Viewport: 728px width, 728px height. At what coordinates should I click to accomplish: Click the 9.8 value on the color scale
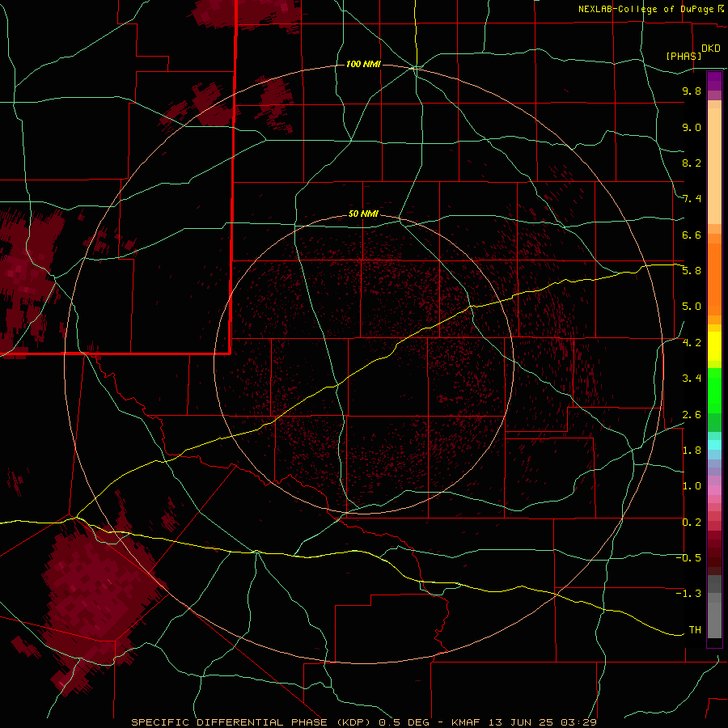click(692, 91)
